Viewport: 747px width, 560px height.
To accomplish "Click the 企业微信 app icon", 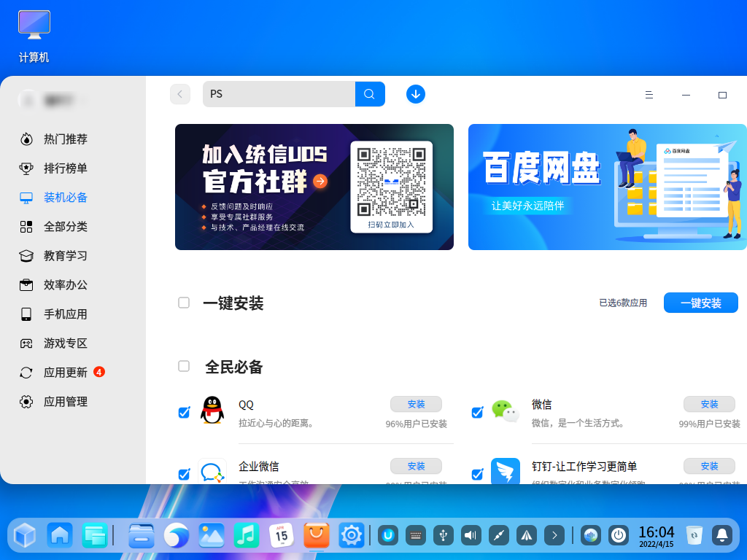I will click(212, 472).
